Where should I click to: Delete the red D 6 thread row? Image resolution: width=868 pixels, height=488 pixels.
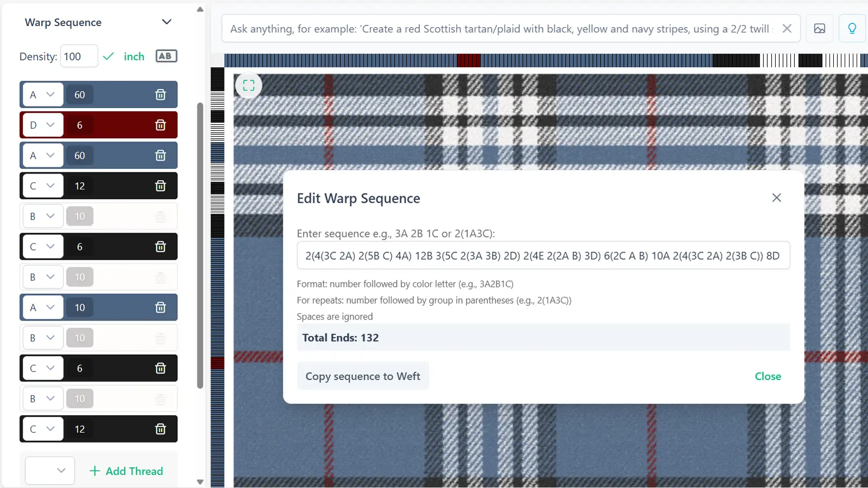(161, 125)
